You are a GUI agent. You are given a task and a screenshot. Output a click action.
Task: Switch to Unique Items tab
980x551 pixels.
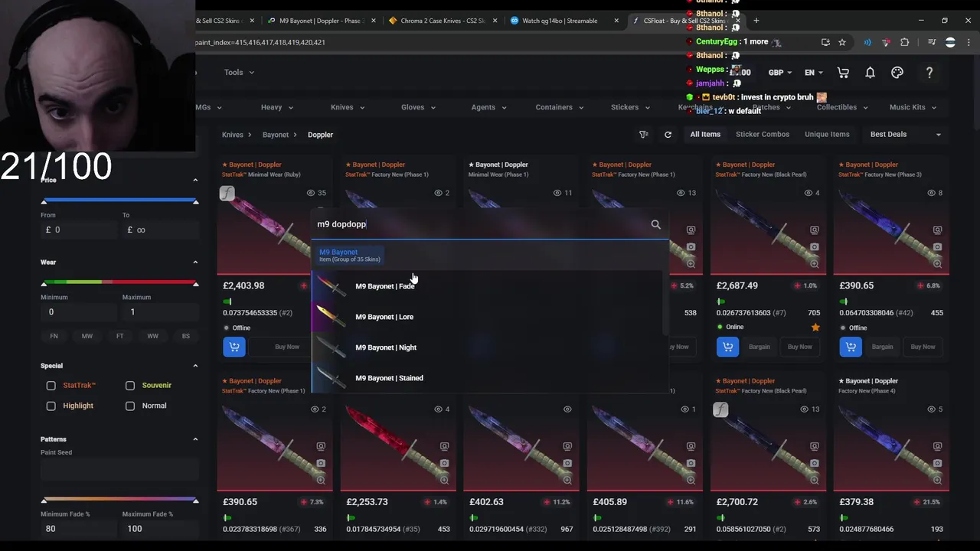[827, 135]
